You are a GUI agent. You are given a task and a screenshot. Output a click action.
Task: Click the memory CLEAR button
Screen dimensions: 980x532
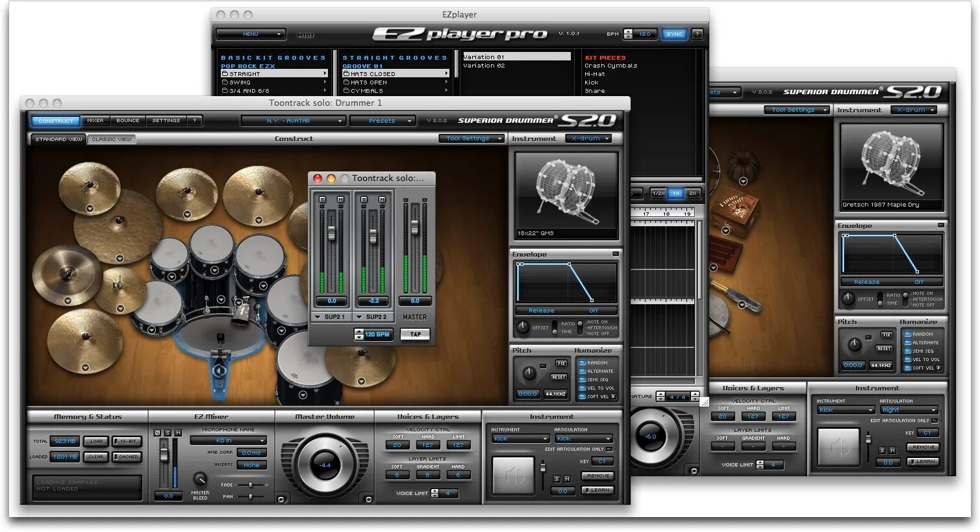coord(96,457)
